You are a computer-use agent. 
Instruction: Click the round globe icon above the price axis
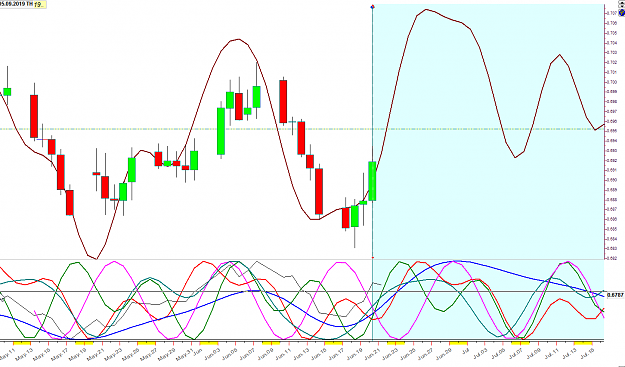point(622,13)
